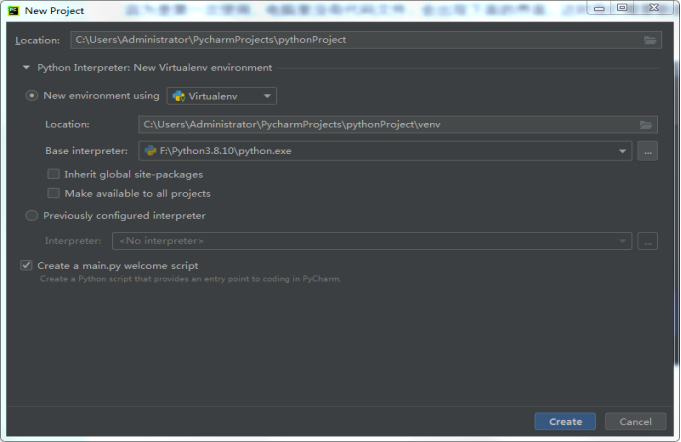Click the venv Location folder browse icon

pos(646,125)
